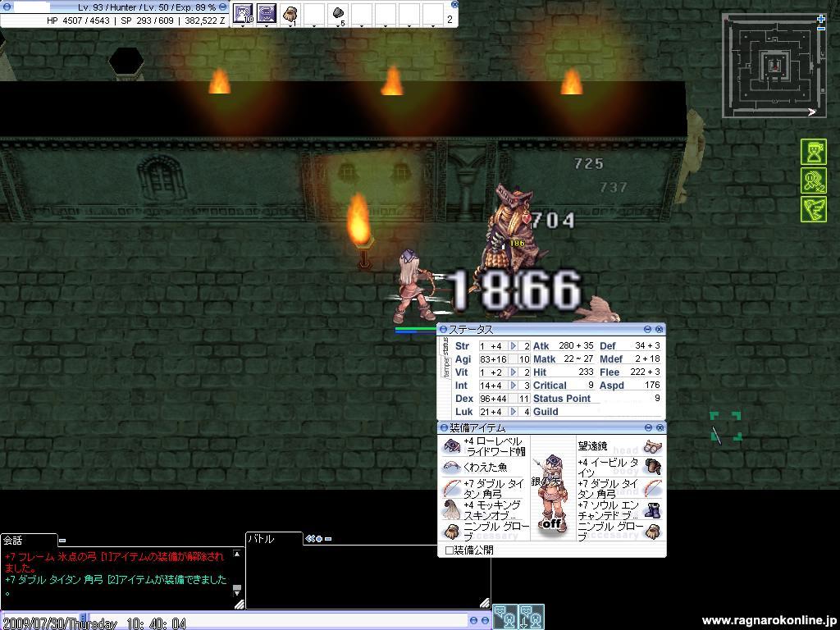
Task: Close the hotkey bar
Action: click(454, 4)
